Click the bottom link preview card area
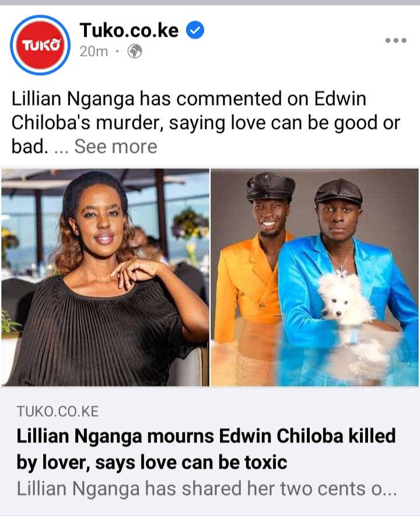The image size is (420, 516). click(210, 451)
